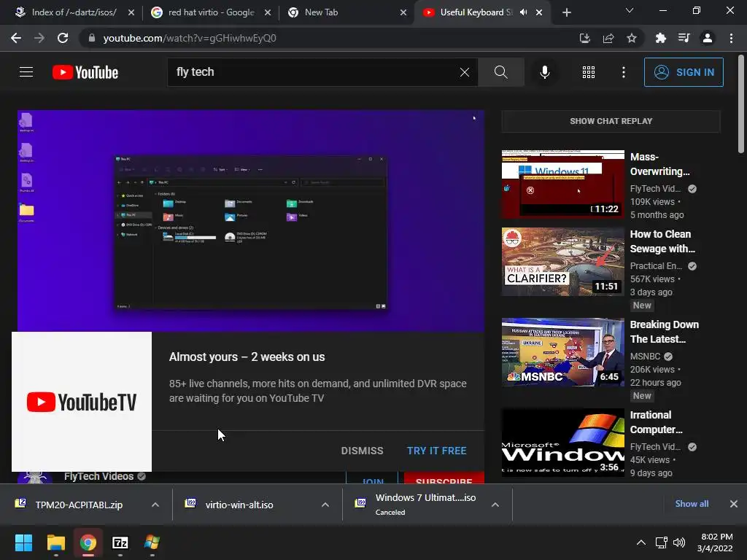Open the MSNBC video thumbnail

tap(562, 352)
